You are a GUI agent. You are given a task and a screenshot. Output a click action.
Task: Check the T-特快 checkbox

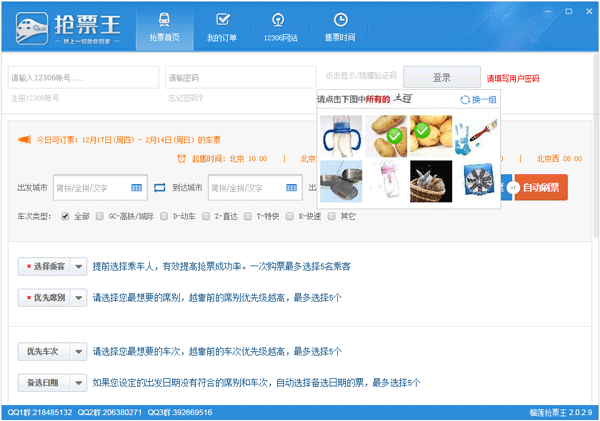pyautogui.click(x=248, y=216)
